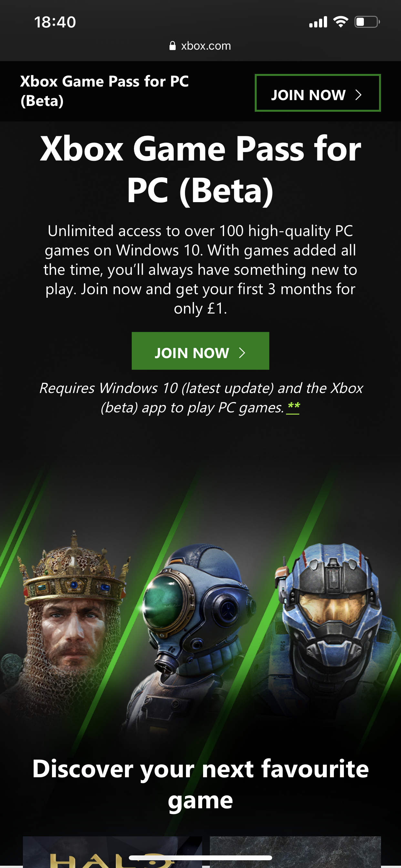Tap the xbox.com address bar
Image resolution: width=401 pixels, height=868 pixels.
tap(200, 46)
